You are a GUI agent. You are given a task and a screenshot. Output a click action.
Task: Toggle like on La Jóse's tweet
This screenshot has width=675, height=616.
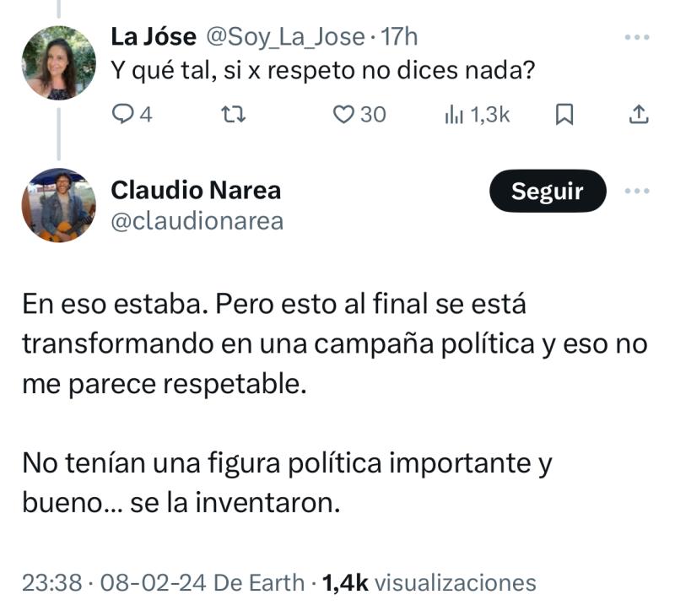point(343,114)
